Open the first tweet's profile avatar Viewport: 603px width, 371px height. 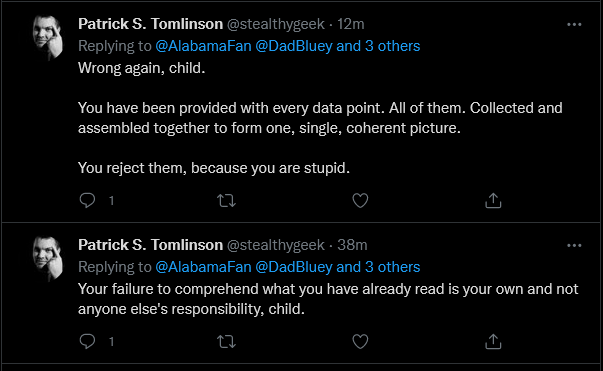tap(48, 37)
